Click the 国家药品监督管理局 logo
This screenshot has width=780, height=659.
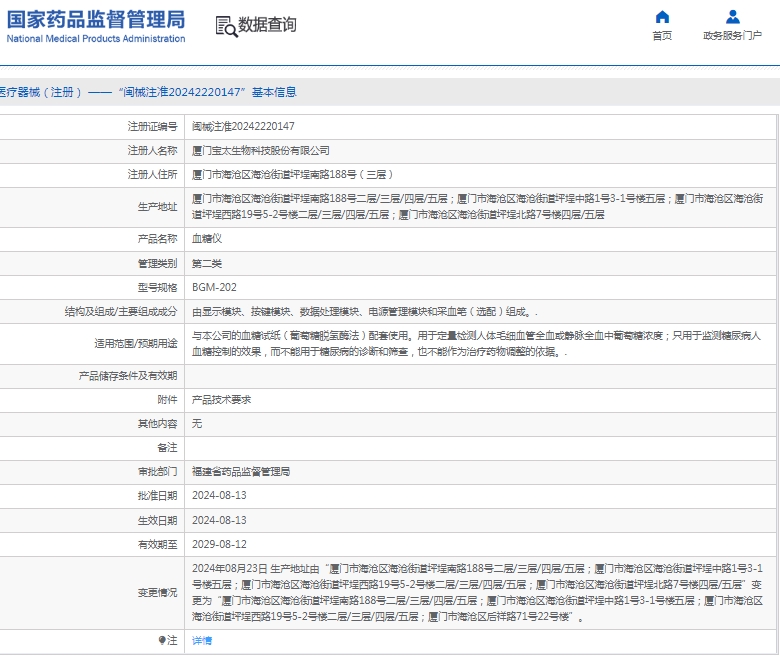tap(96, 26)
